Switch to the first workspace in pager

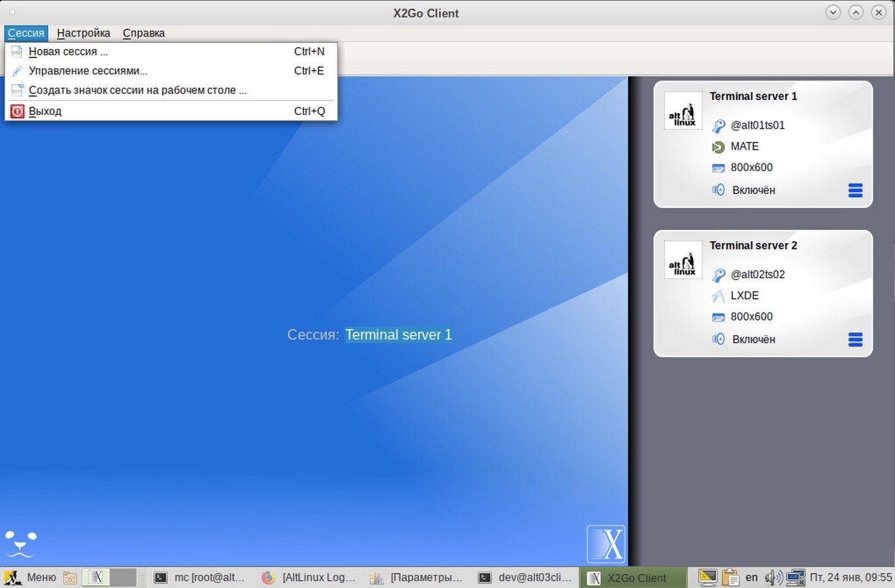point(95,578)
